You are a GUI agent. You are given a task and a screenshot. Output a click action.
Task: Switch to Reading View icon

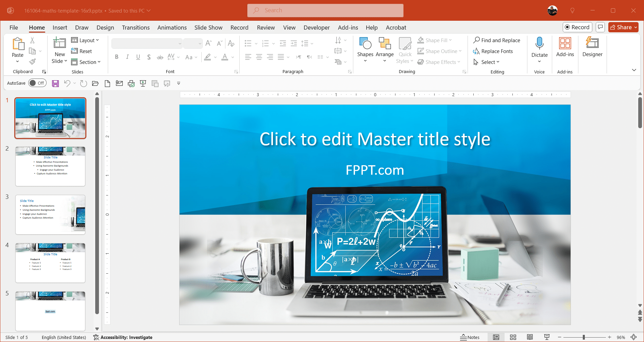[530, 337]
